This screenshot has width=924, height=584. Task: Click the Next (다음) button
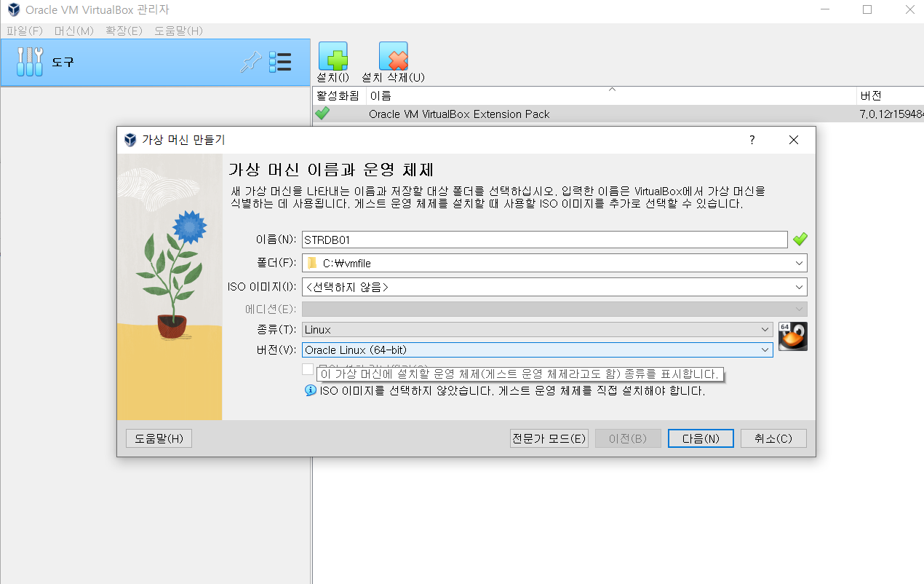tap(701, 438)
